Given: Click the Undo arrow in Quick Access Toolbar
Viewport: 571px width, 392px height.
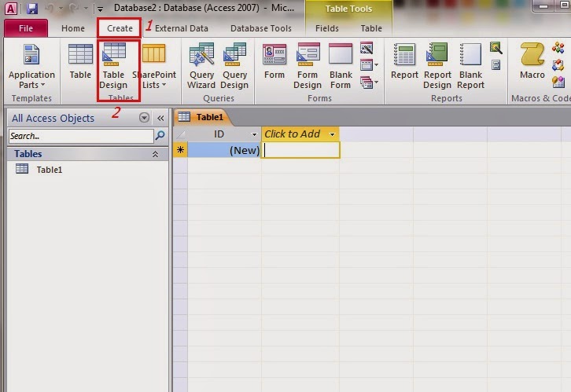Looking at the screenshot, I should coord(50,8).
